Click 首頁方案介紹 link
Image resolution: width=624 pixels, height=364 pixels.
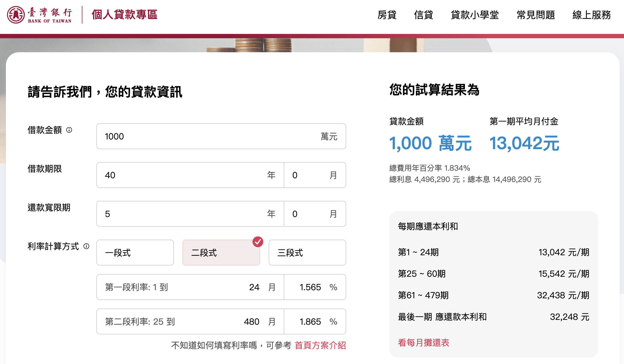[320, 345]
